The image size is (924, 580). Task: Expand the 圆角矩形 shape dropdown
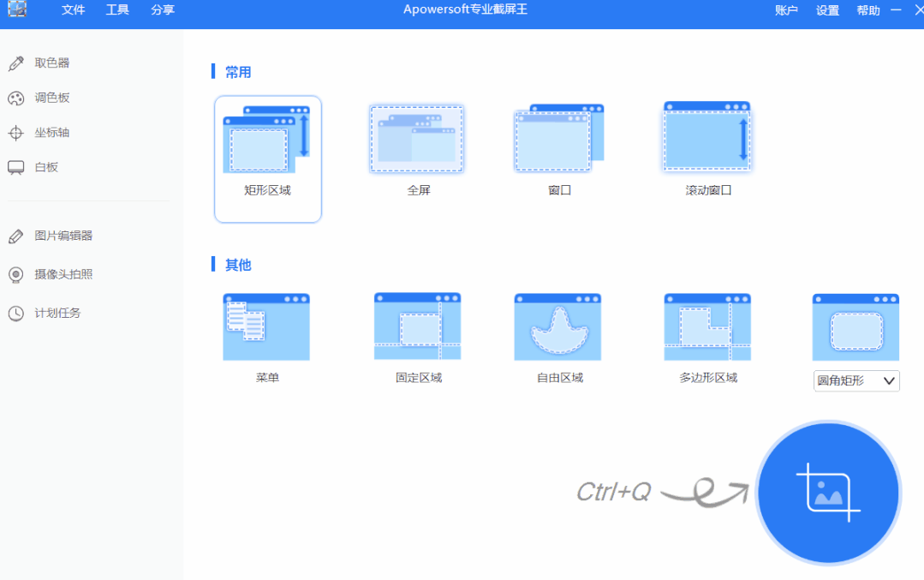(856, 380)
